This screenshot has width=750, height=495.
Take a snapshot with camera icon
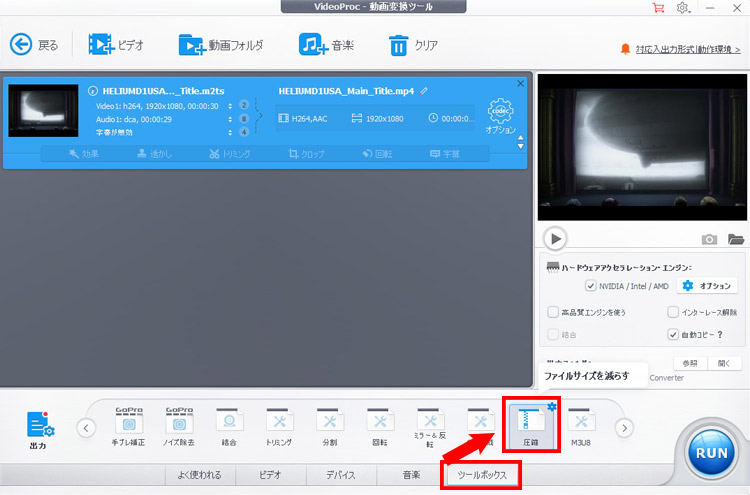(709, 239)
